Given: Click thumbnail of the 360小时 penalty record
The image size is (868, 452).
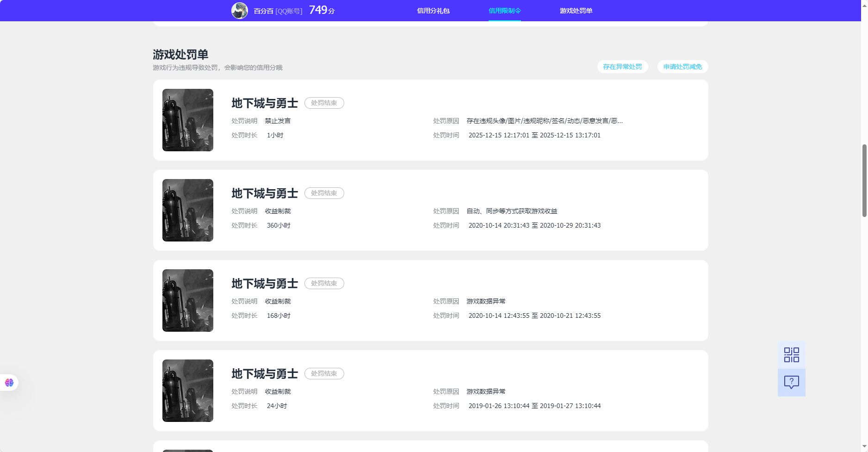Looking at the screenshot, I should 188,210.
